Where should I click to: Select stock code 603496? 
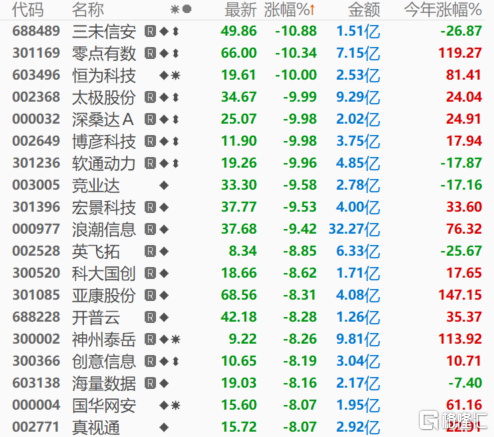36,75
